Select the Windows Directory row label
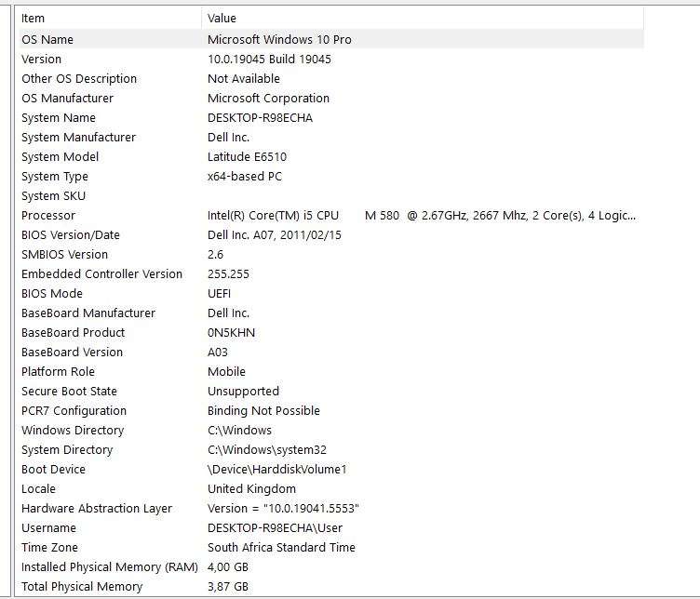Viewport: 700px width, 599px height. (x=73, y=431)
